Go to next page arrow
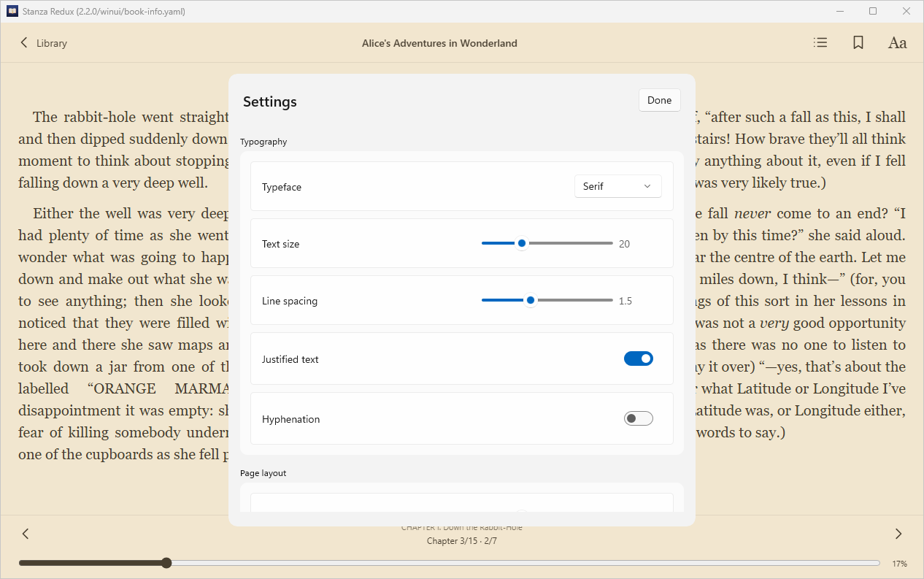Screen dimensions: 924x579 point(898,534)
